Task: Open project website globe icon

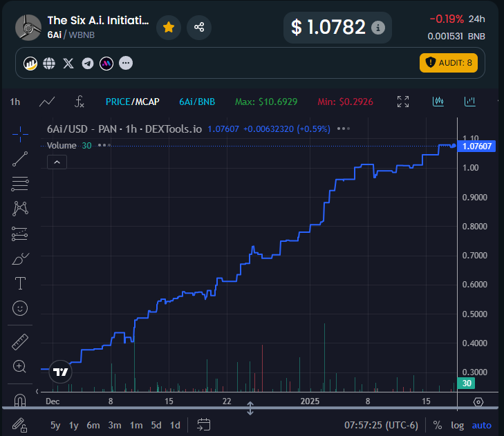Action: (49, 64)
